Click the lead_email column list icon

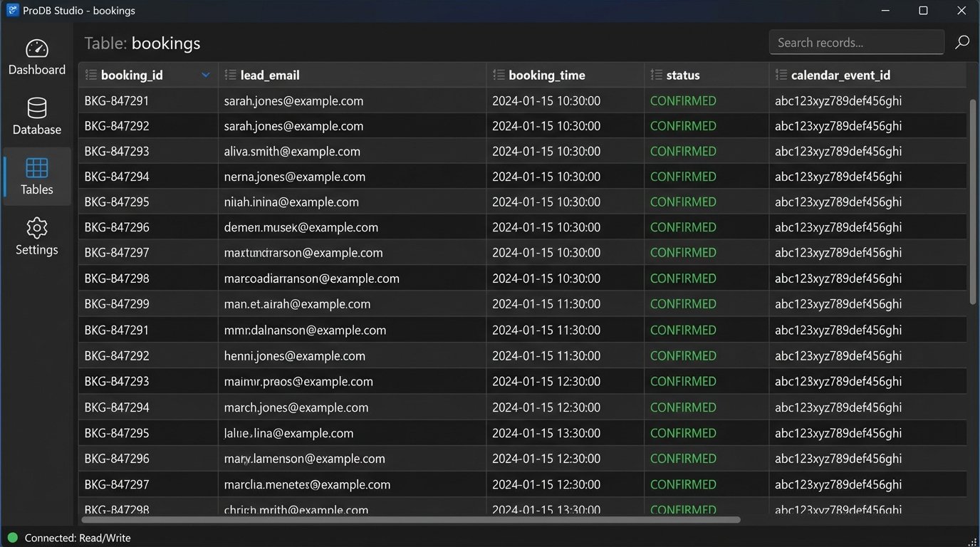pos(230,75)
